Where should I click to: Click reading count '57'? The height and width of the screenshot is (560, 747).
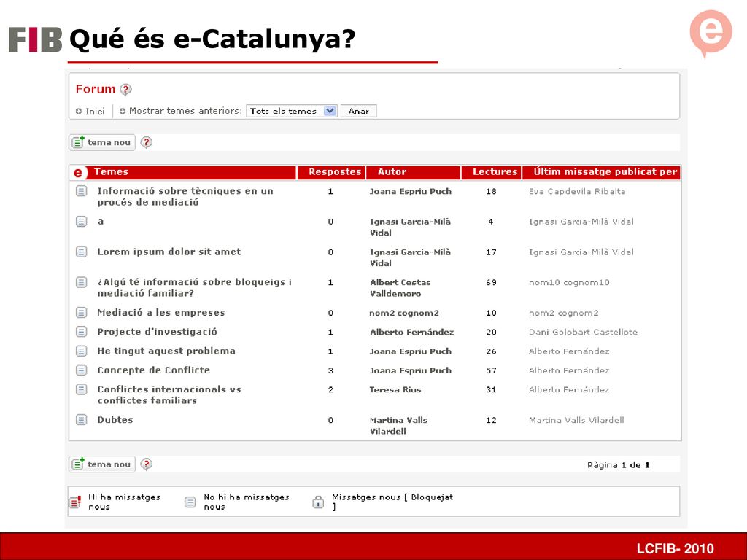491,370
